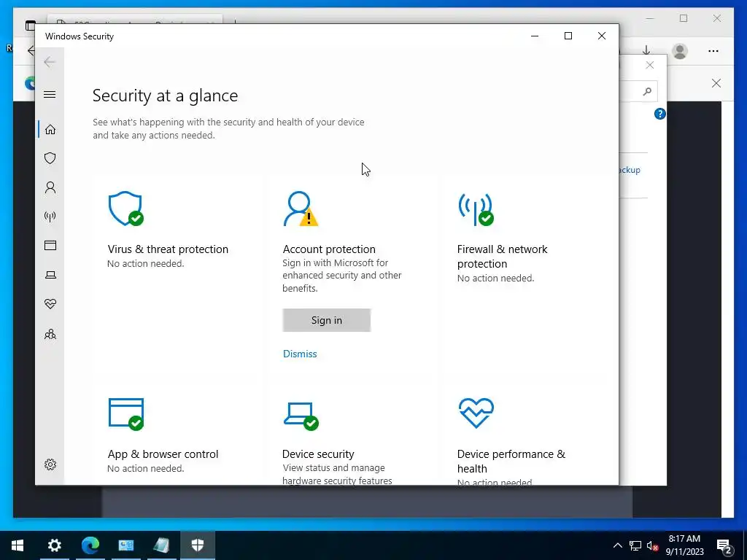Open Control Panel icon on the taskbar
The image size is (747, 560).
coord(125,545)
